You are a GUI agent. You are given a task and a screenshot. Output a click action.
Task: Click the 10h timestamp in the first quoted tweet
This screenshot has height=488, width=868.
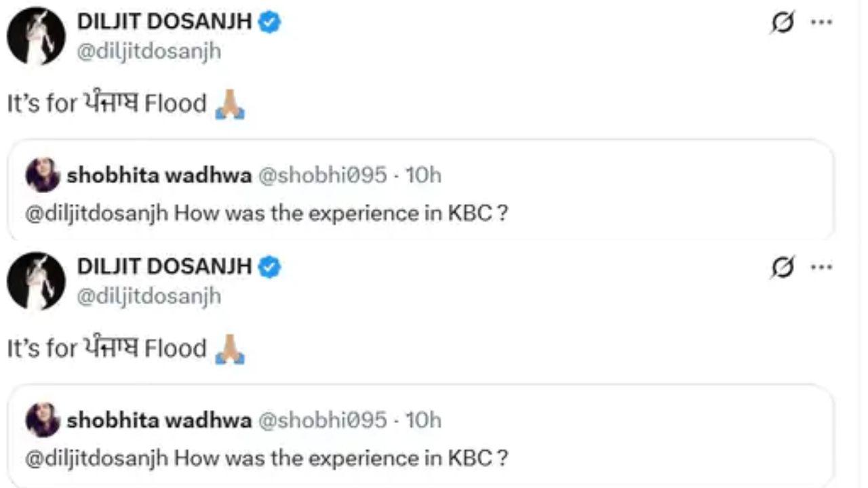click(x=424, y=176)
